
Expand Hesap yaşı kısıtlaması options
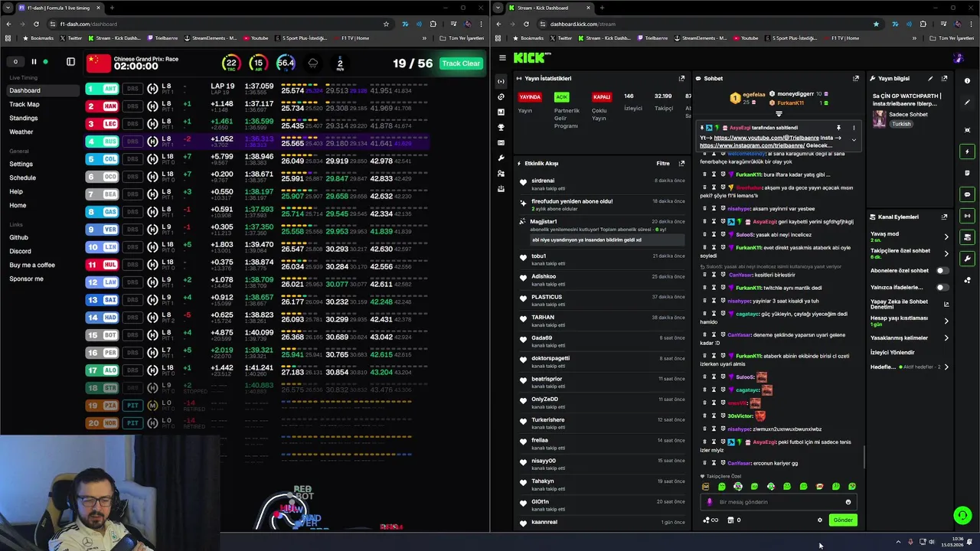946,321
